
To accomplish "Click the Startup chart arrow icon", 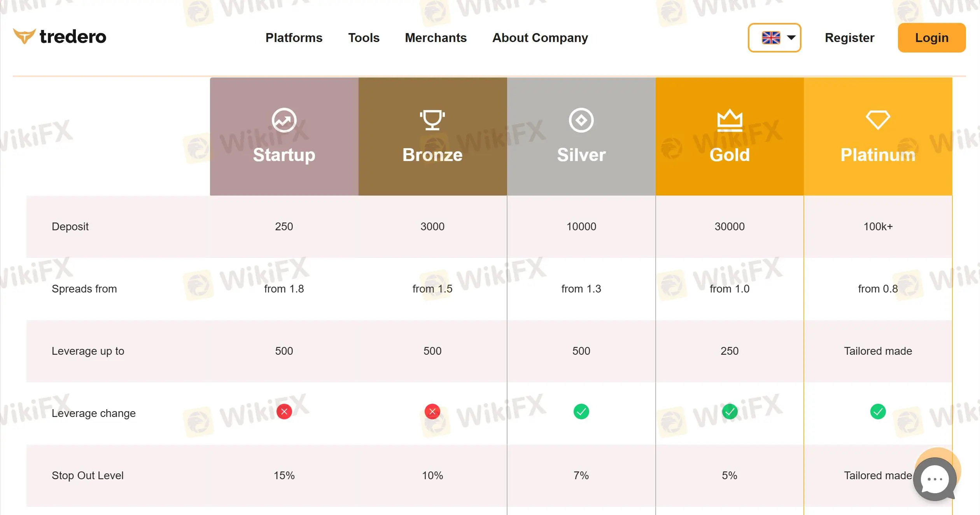I will (284, 120).
